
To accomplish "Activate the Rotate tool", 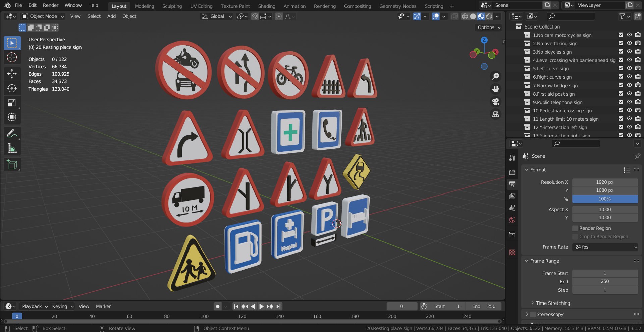I will pyautogui.click(x=12, y=88).
